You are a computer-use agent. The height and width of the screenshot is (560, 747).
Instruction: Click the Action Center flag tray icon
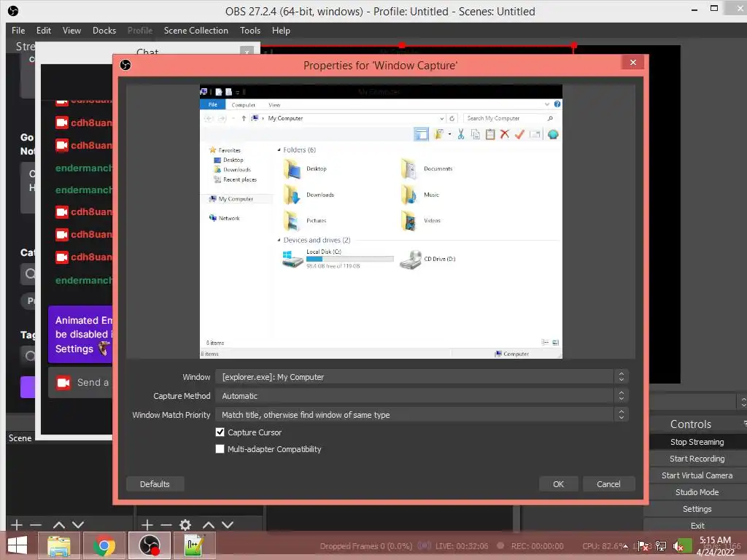(643, 546)
